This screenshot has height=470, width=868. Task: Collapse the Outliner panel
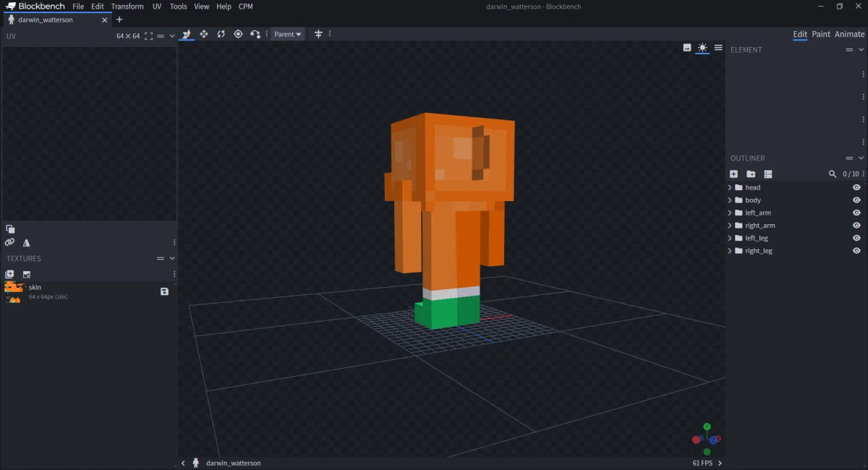(861, 158)
